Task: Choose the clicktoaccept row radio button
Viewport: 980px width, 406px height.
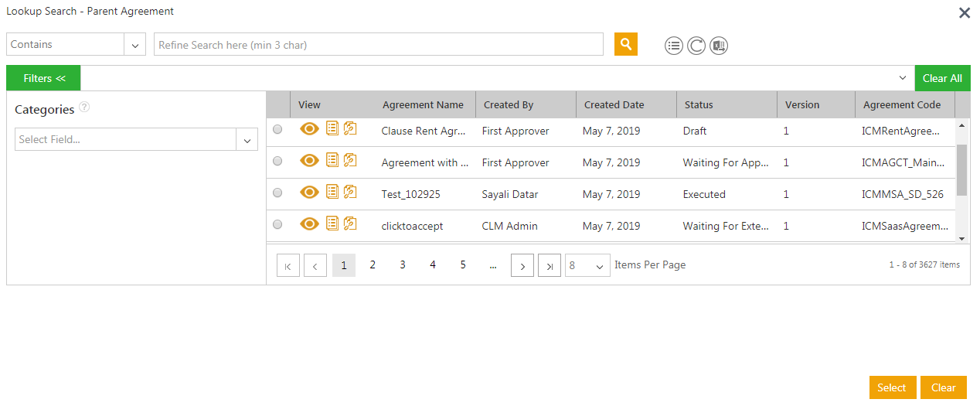Action: point(277,224)
